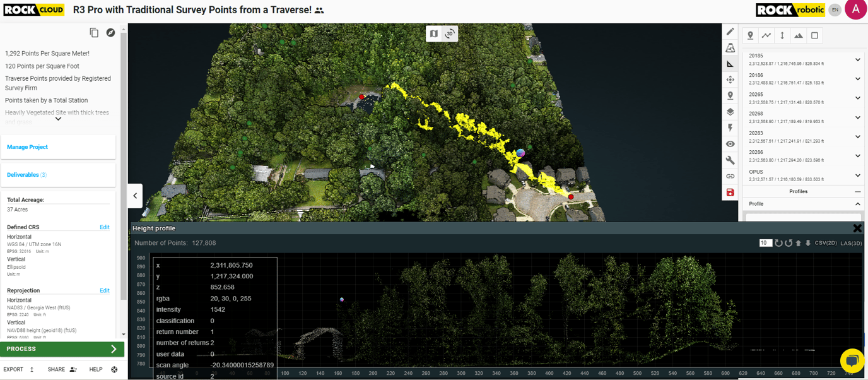This screenshot has height=380, width=868.
Task: Expand the 20185 survey point entry
Action: point(857,59)
